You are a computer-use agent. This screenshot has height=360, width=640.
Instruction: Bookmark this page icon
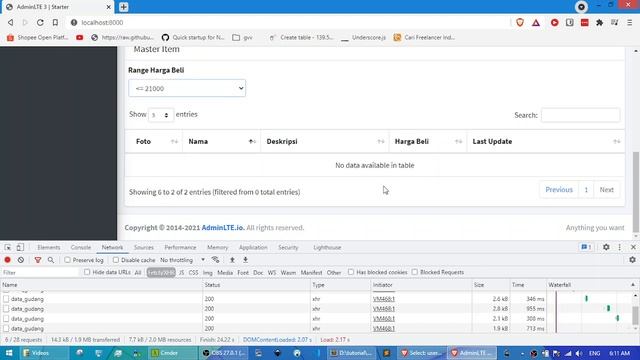pos(55,22)
